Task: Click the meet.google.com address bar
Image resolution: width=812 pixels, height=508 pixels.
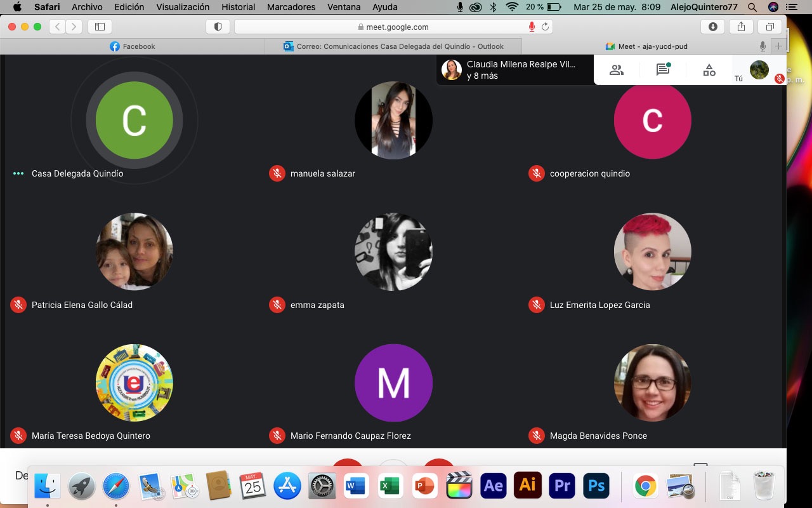Action: (x=393, y=27)
